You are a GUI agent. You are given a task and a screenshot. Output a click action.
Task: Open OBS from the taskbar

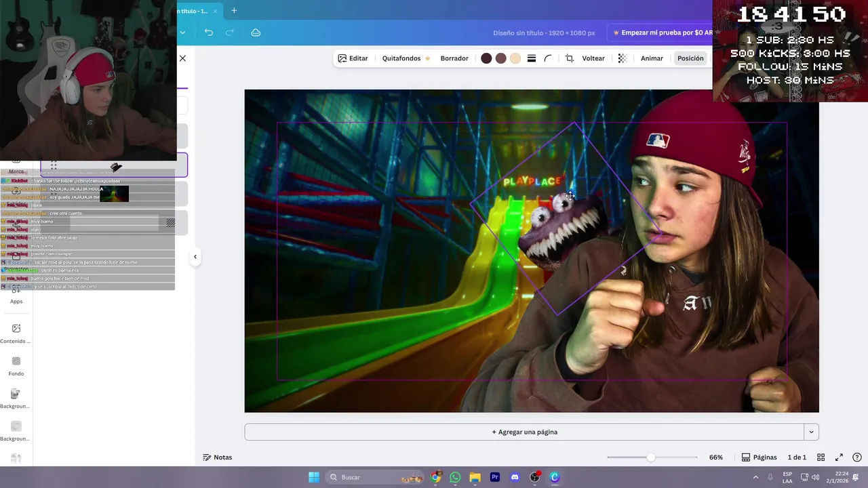(x=535, y=477)
